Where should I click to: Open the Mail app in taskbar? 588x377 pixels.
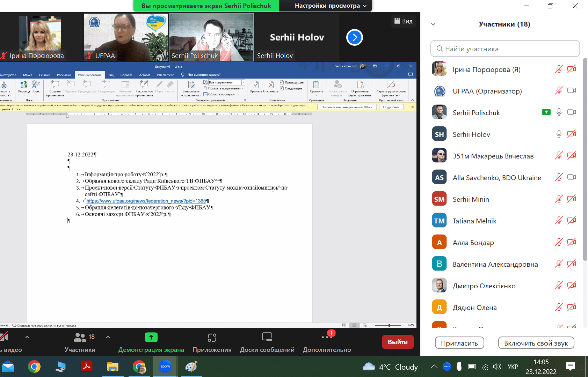pos(8,367)
